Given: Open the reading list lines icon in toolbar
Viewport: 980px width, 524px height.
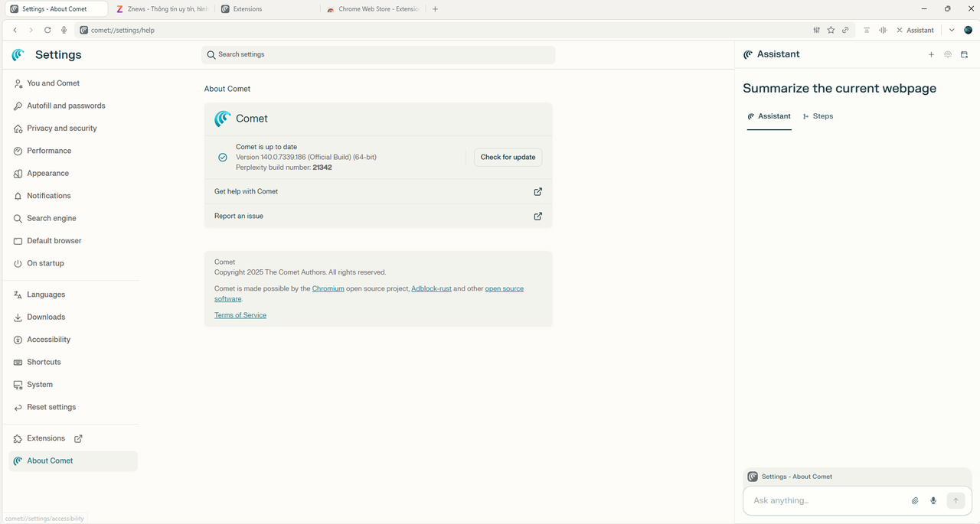Looking at the screenshot, I should (x=867, y=30).
